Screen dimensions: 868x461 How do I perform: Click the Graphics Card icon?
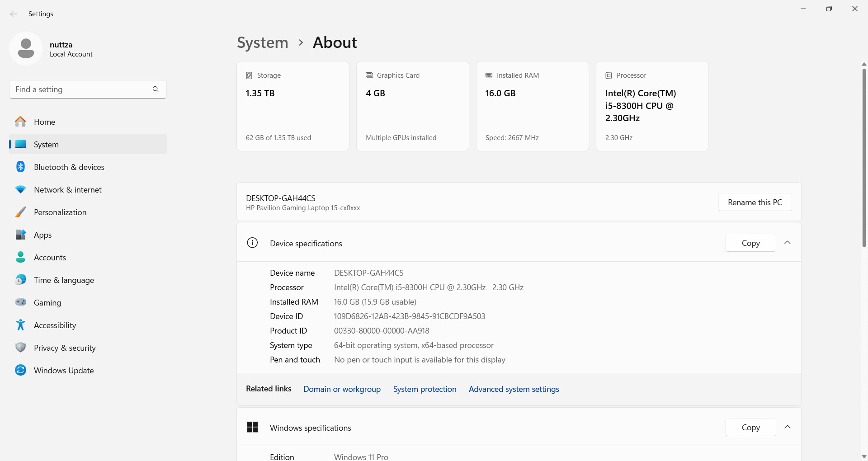tap(369, 75)
